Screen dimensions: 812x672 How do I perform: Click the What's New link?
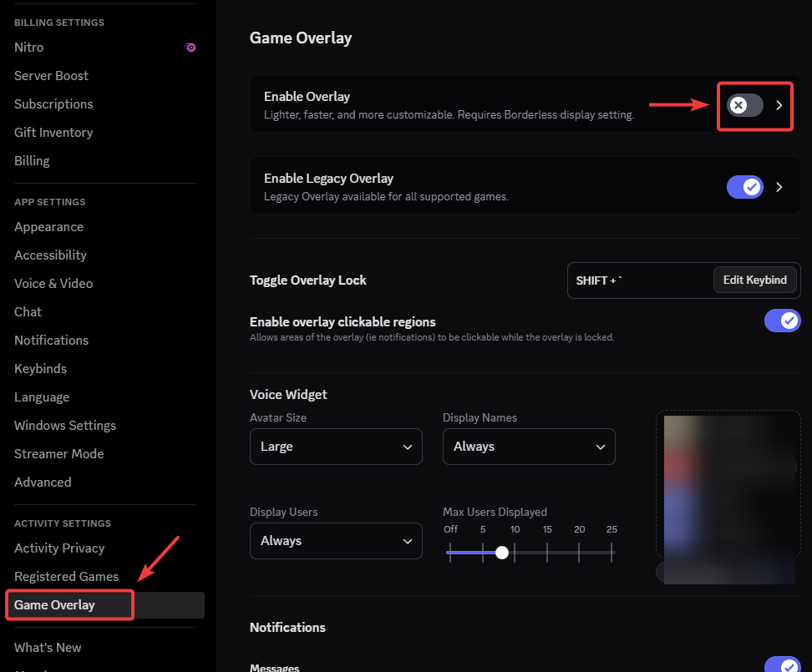pyautogui.click(x=48, y=648)
